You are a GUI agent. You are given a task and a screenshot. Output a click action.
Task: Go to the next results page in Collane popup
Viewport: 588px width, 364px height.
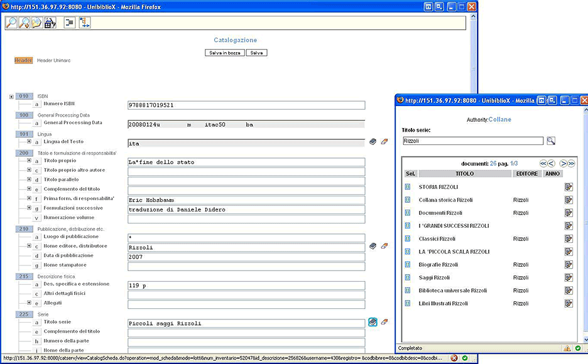(x=563, y=163)
